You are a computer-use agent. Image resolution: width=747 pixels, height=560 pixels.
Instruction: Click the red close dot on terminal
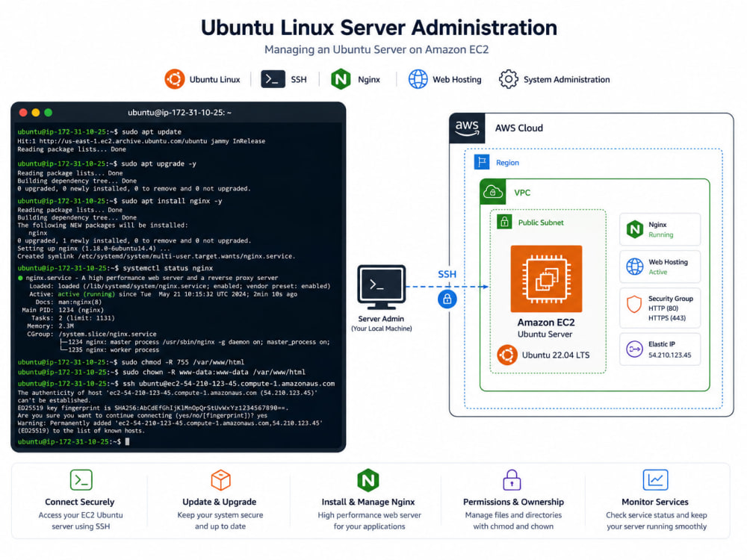click(x=23, y=113)
